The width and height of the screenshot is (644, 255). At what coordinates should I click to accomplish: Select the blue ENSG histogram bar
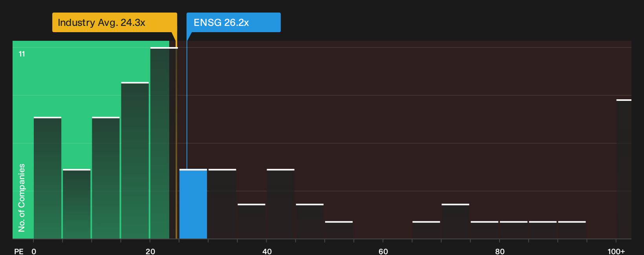click(x=193, y=204)
